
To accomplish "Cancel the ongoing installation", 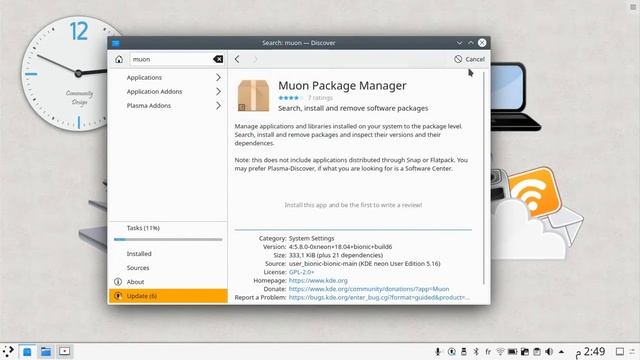I will pyautogui.click(x=469, y=59).
